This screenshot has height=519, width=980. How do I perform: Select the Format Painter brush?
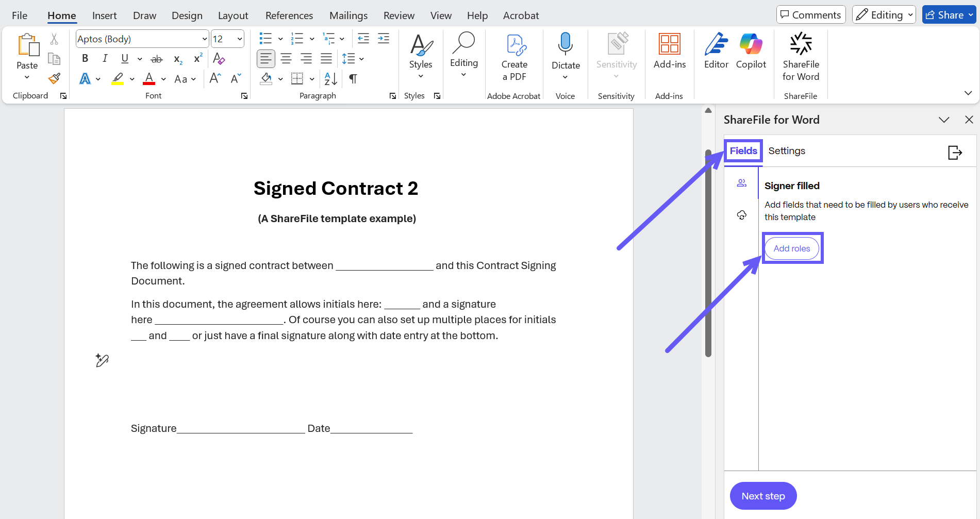coord(54,78)
